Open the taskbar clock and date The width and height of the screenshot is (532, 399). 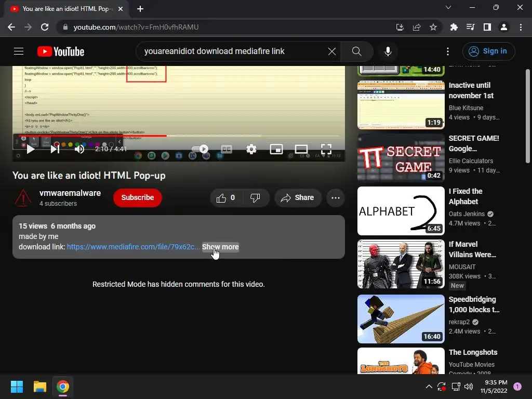pos(494,387)
